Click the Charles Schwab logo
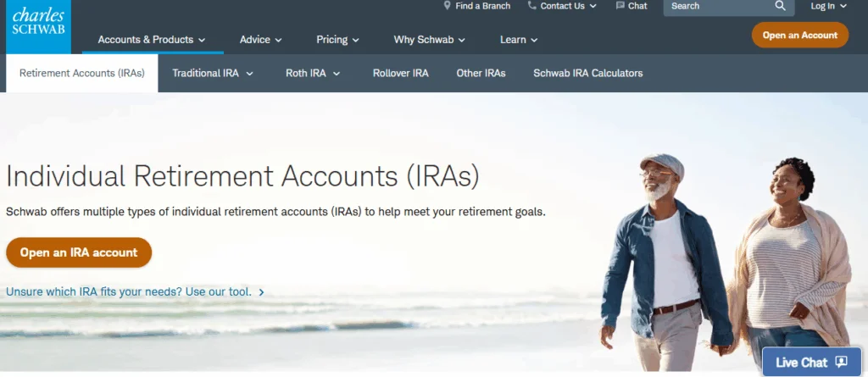Screen dimensions: 868x377 tap(36, 26)
